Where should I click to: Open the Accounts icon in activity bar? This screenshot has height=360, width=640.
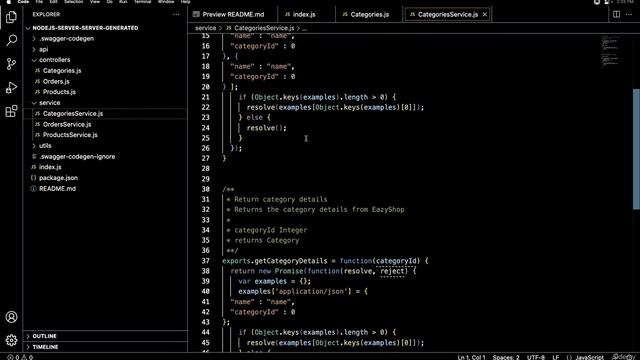click(11, 317)
